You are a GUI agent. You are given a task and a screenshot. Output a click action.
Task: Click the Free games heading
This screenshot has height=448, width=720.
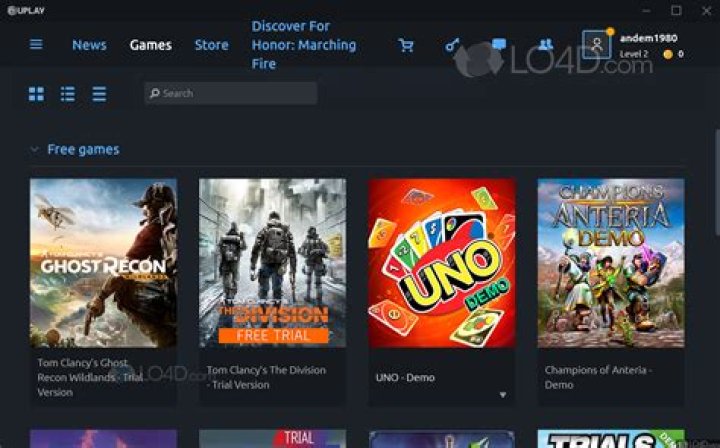click(83, 149)
